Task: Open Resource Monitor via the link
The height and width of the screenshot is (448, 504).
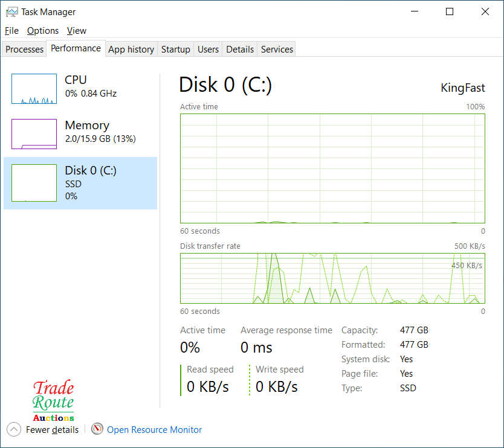Action: click(154, 429)
